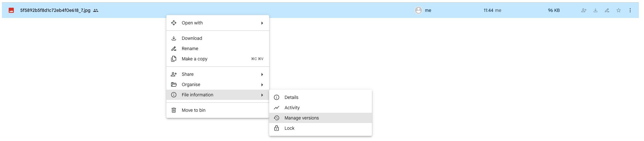Click the owner name me
644x141 pixels.
coord(428,10)
